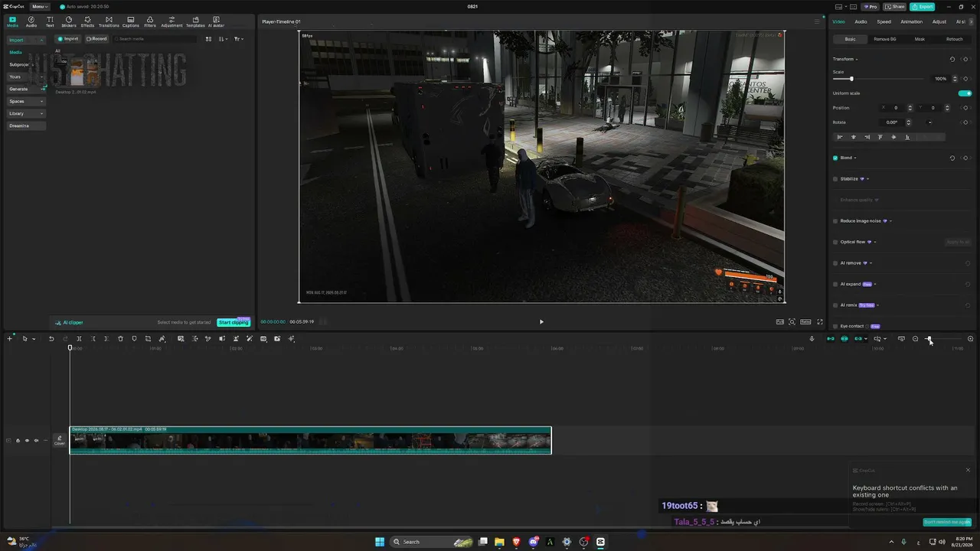980x551 pixels.
Task: Collapse the Transform section
Action: point(857,59)
